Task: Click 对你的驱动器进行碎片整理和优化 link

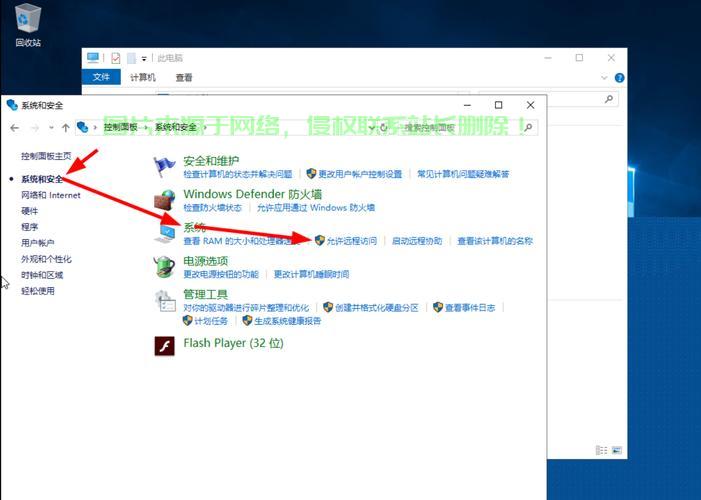Action: pyautogui.click(x=246, y=308)
